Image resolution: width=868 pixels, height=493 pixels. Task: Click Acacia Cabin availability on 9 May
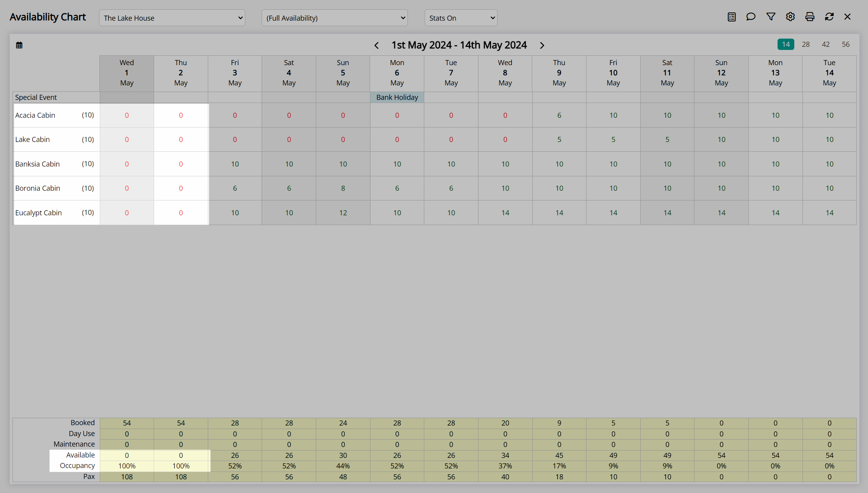(x=559, y=115)
